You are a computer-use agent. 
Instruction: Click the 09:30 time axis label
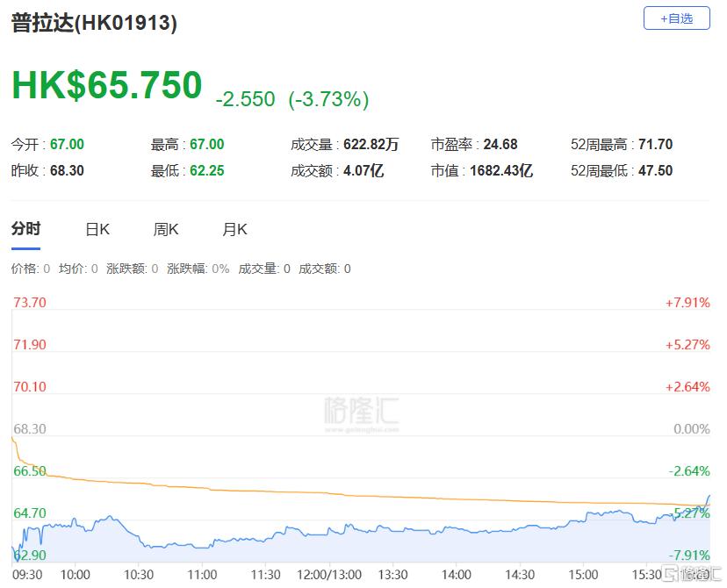pos(27,575)
